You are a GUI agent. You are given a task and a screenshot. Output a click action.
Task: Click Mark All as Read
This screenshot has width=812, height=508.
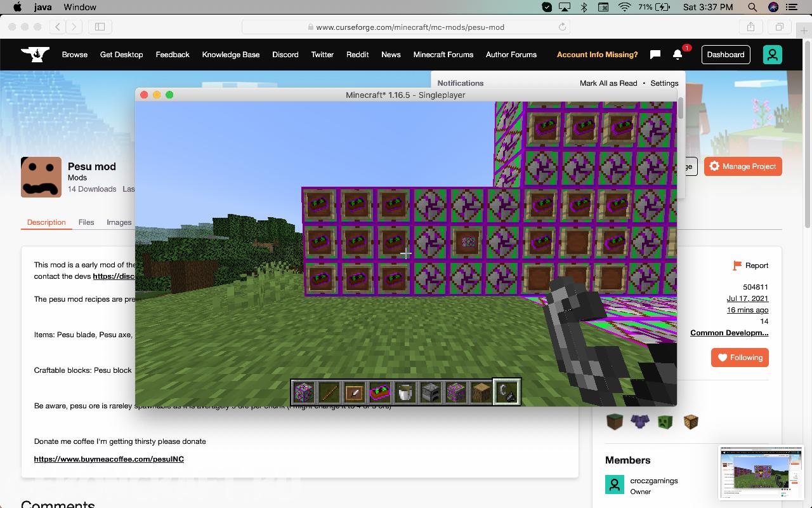pos(608,83)
